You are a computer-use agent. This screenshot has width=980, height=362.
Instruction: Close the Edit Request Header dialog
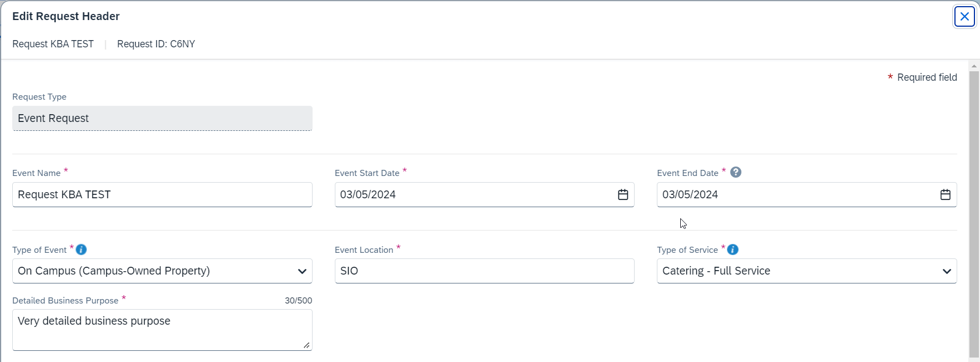964,17
